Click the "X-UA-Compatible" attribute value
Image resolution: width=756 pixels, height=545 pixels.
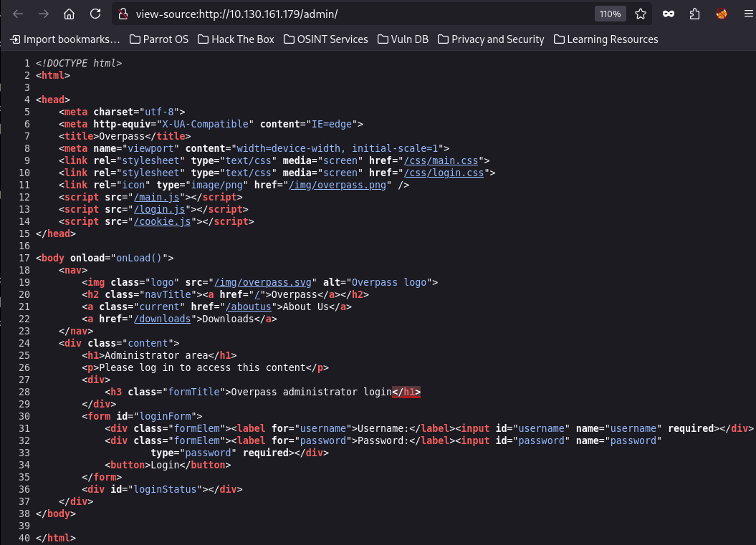pyautogui.click(x=206, y=124)
